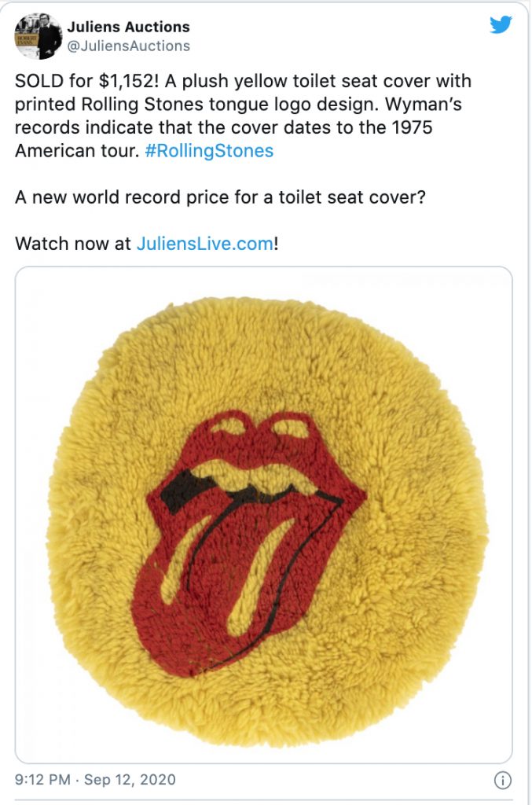Click the Twitter bird logo

tap(501, 25)
